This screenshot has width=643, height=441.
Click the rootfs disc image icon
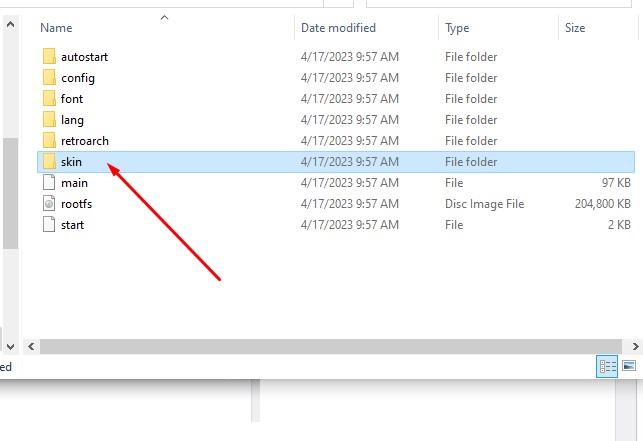click(49, 204)
